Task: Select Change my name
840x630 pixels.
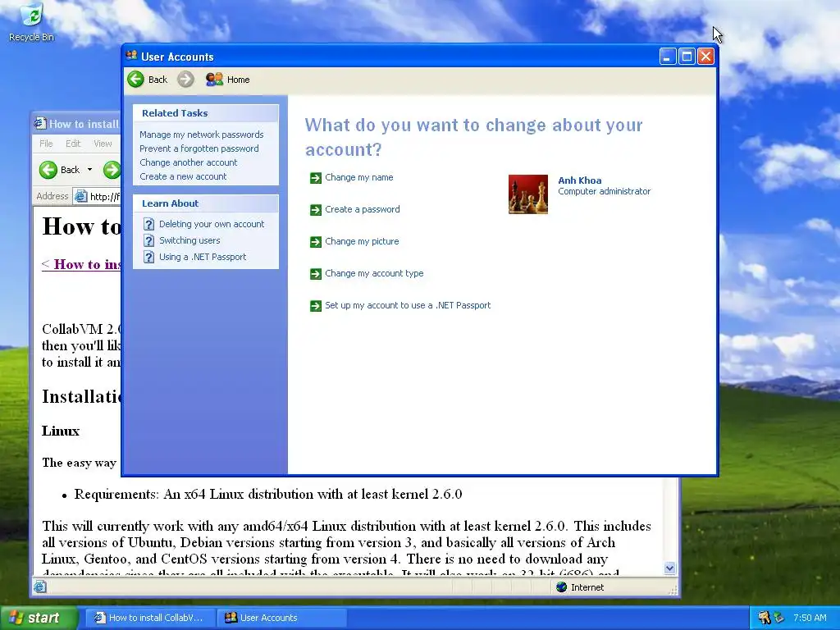Action: click(359, 177)
